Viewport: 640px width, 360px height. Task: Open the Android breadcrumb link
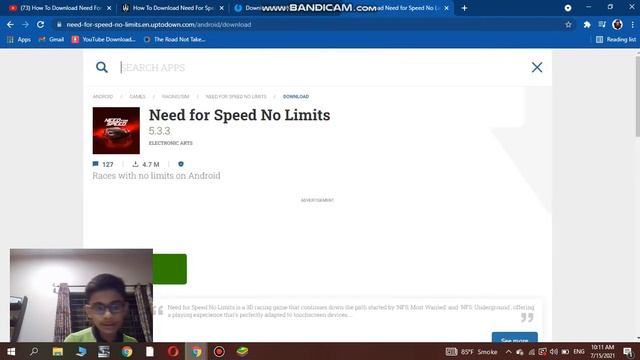(x=103, y=97)
